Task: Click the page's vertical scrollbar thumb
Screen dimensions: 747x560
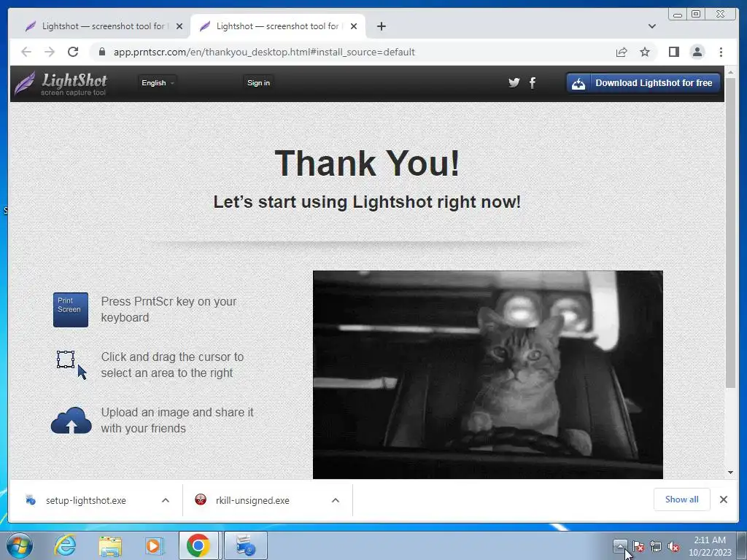Action: [730, 233]
